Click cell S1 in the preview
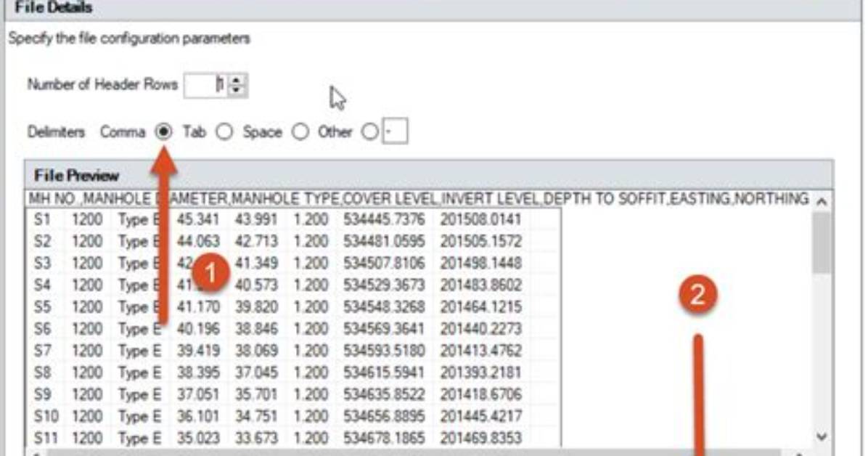 [x=42, y=220]
